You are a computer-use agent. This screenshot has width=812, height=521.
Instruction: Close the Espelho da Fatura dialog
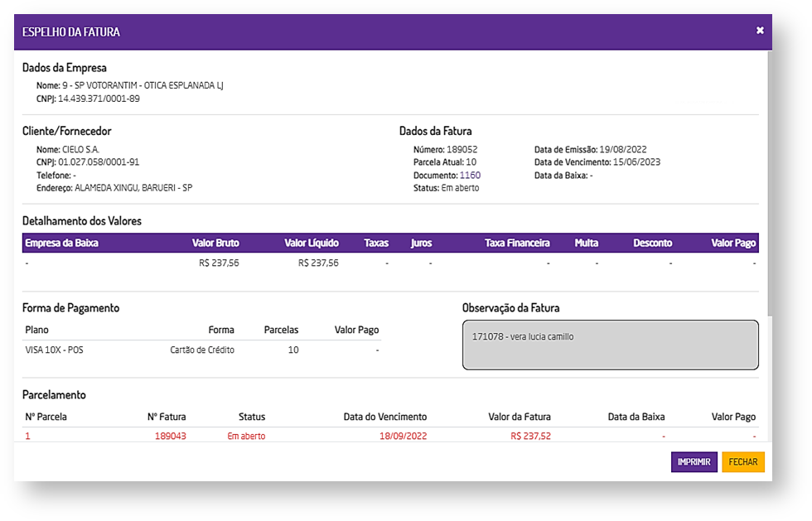point(760,31)
